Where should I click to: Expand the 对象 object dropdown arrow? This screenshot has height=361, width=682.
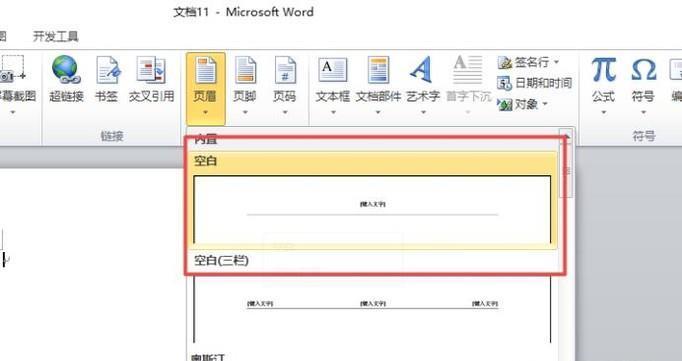(545, 104)
